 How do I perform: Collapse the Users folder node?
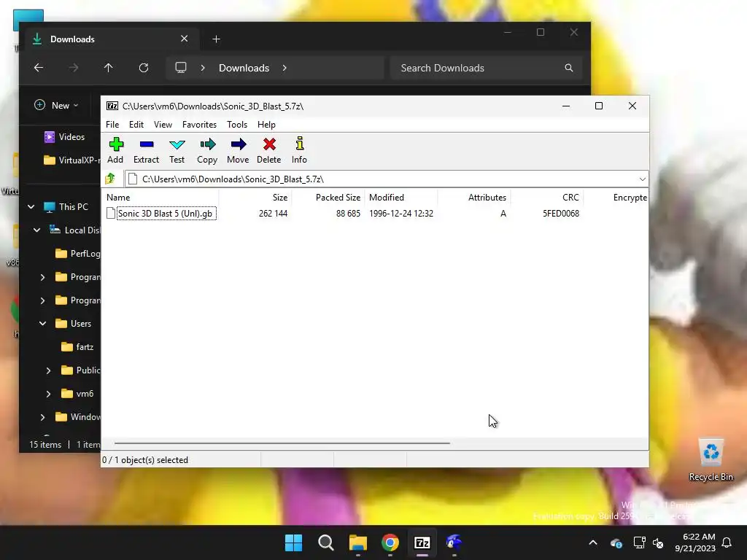coord(43,323)
